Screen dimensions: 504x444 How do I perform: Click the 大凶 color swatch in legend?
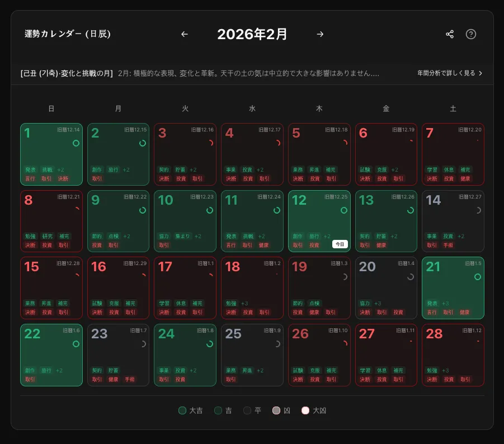tap(305, 410)
